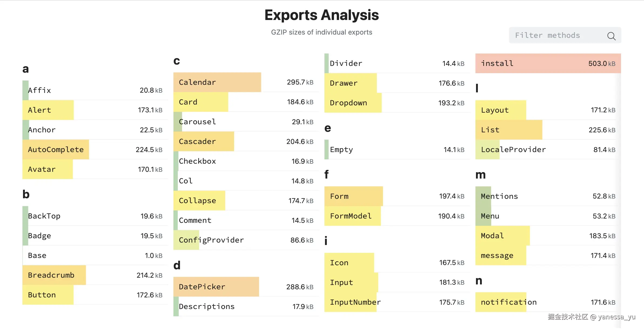Select the Form export bar

(x=354, y=196)
